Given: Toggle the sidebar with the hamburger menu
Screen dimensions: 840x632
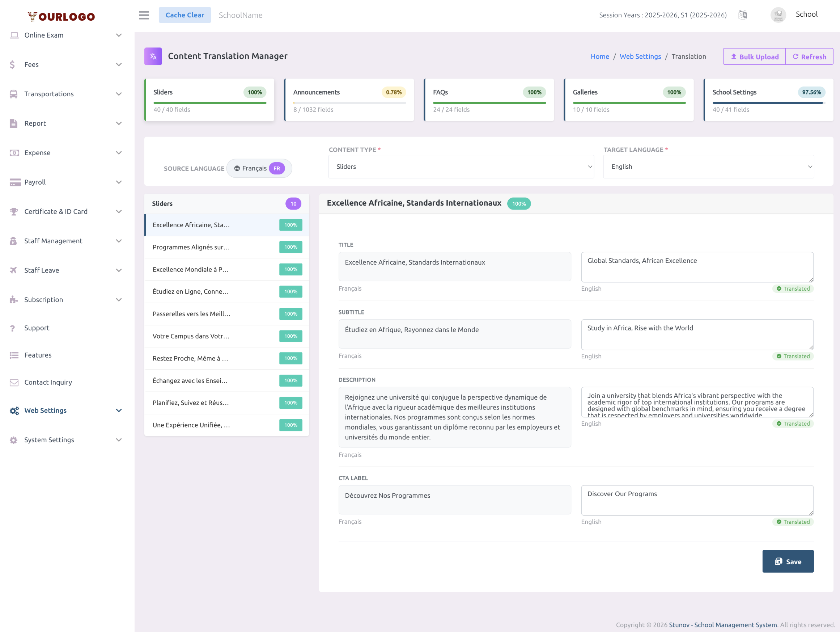Looking at the screenshot, I should (x=144, y=15).
